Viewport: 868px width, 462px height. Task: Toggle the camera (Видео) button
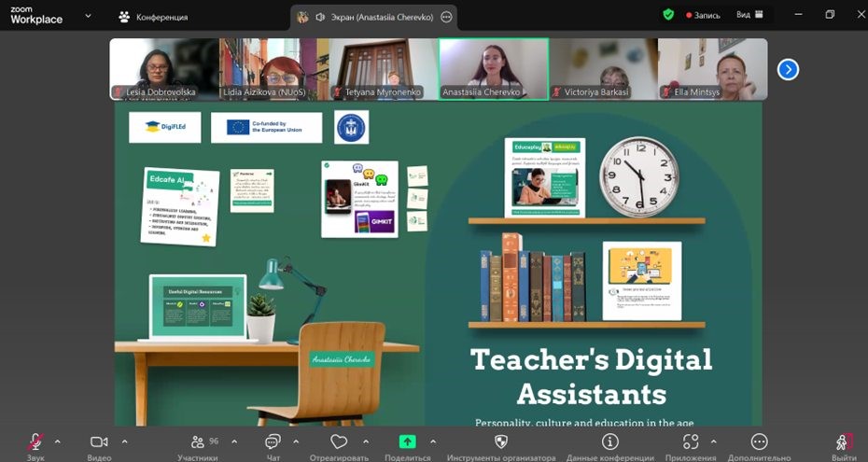(99, 442)
